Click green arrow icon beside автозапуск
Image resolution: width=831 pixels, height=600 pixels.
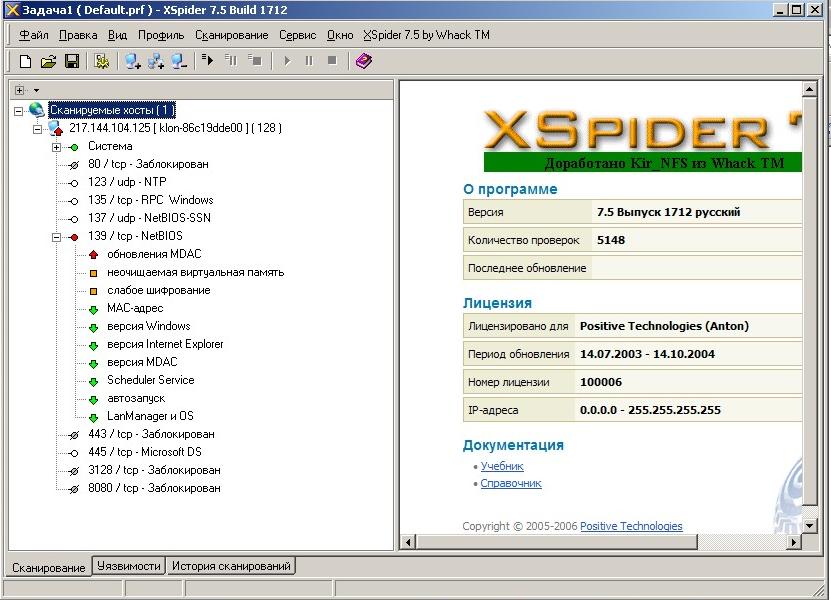tap(94, 400)
